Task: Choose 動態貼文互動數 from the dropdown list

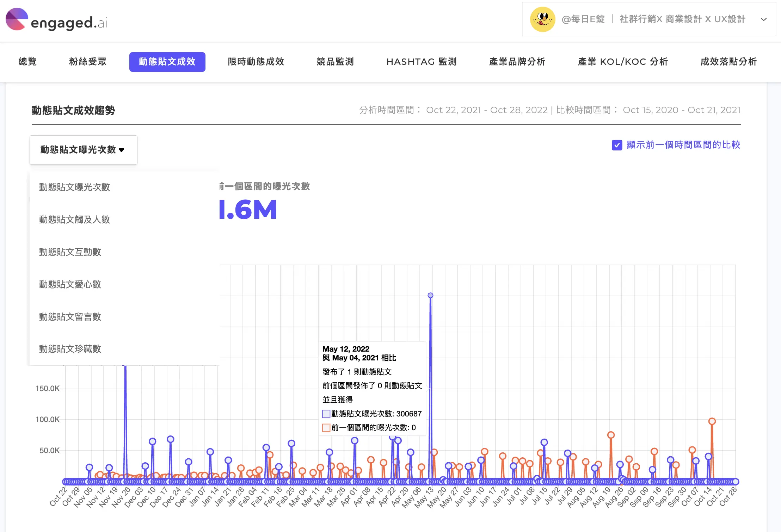Action: tap(70, 252)
